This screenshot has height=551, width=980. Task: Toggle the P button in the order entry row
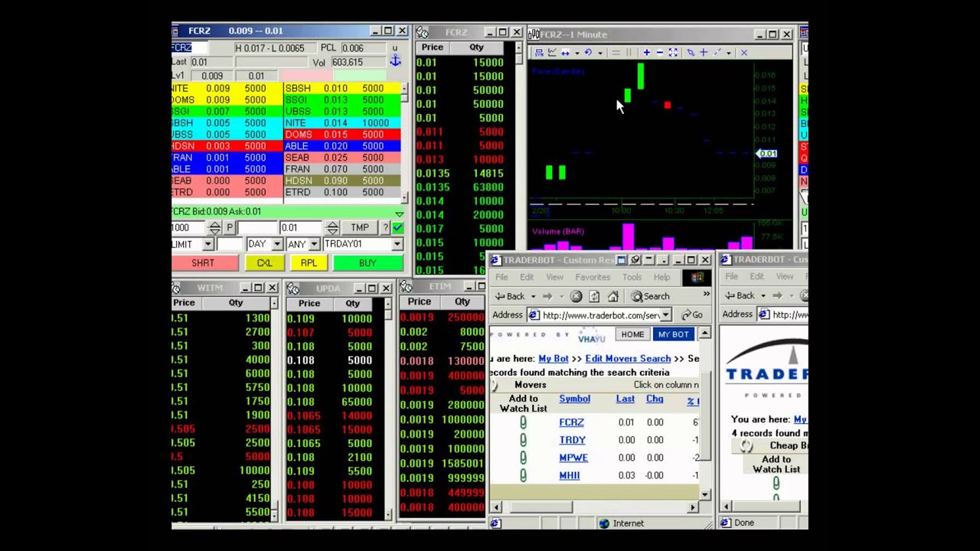pyautogui.click(x=229, y=228)
